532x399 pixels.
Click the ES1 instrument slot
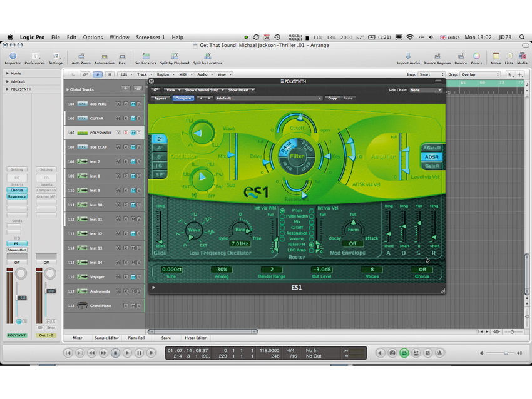click(x=17, y=244)
